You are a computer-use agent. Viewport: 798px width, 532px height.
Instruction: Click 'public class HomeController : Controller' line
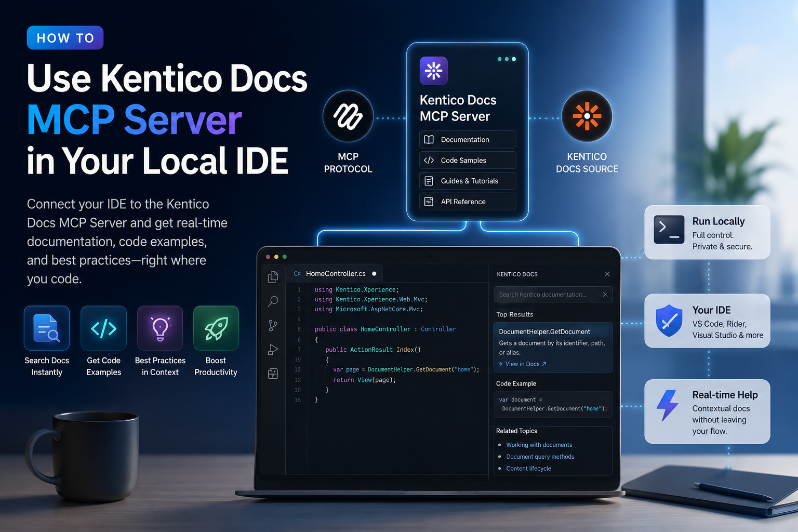pos(385,329)
